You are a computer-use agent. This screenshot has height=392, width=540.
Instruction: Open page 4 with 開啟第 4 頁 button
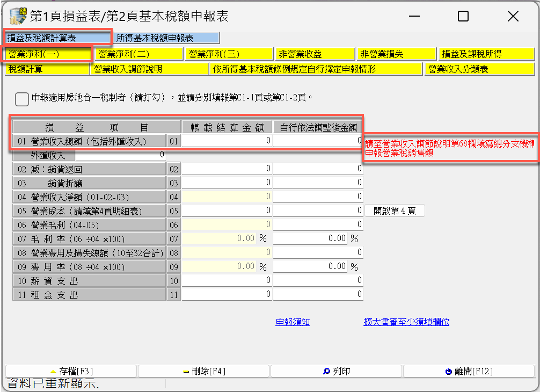click(395, 210)
